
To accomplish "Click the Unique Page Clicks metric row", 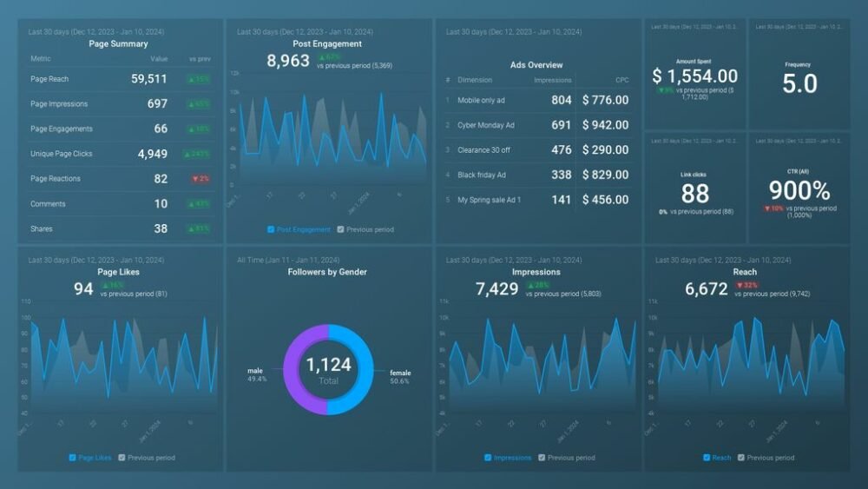I will coord(120,154).
